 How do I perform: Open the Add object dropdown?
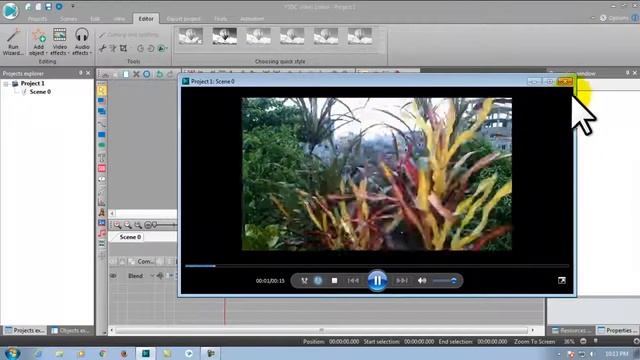point(38,42)
